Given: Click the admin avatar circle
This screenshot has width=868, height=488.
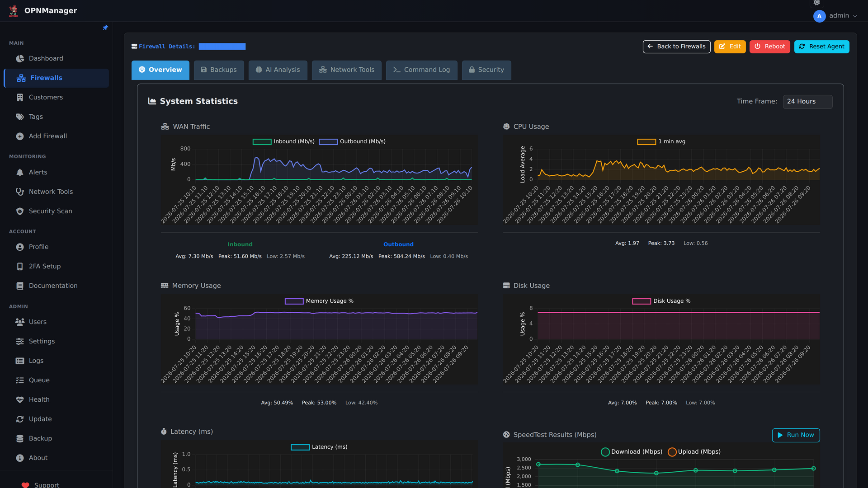Looking at the screenshot, I should pyautogui.click(x=819, y=16).
